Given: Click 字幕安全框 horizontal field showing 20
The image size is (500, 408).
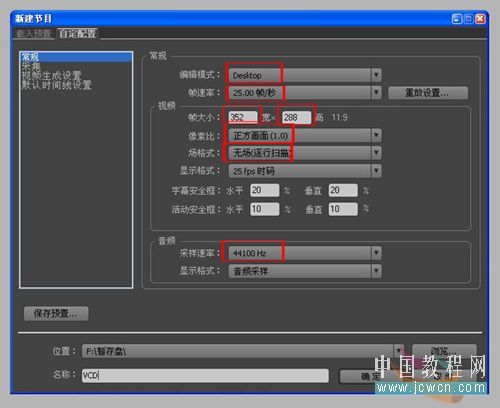Looking at the screenshot, I should (265, 190).
